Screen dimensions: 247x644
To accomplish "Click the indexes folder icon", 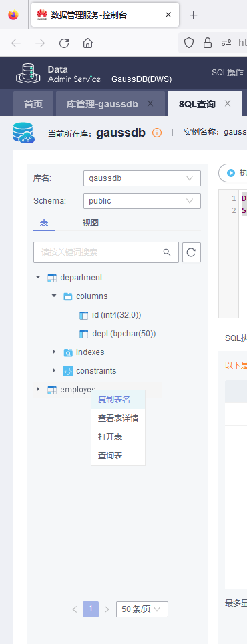I will tap(68, 352).
